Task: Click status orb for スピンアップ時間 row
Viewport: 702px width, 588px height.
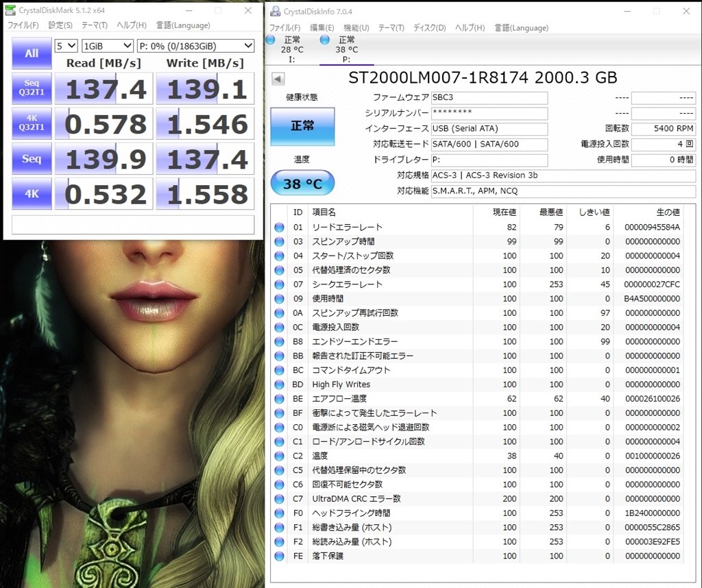Action: tap(280, 242)
